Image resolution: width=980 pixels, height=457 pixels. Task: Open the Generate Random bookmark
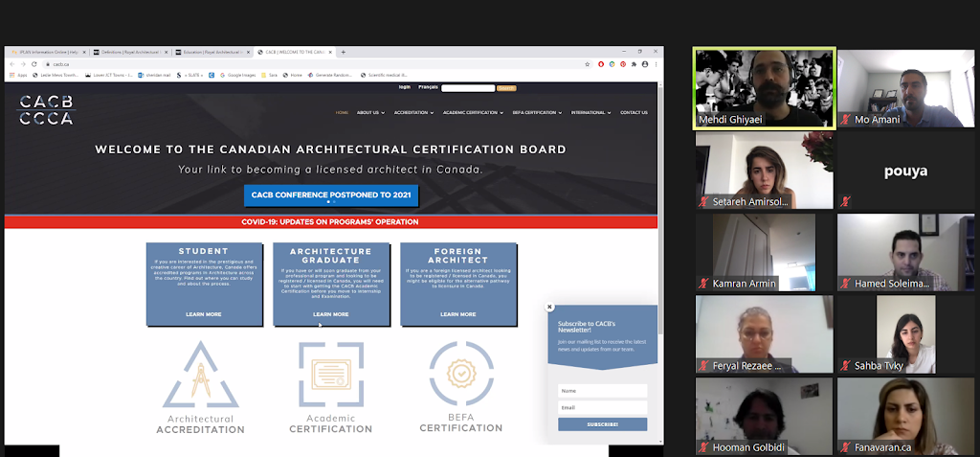pyautogui.click(x=332, y=75)
